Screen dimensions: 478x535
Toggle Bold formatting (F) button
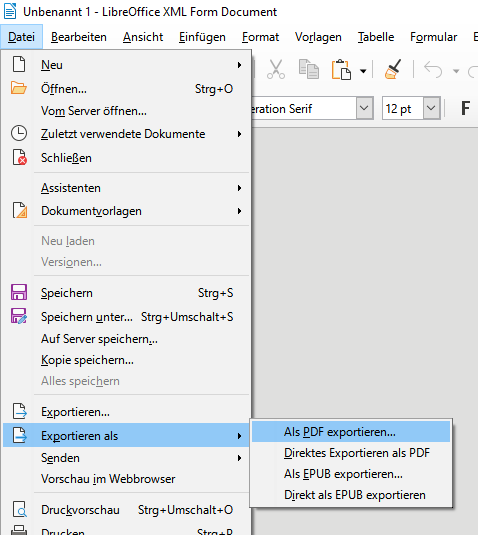tap(465, 109)
